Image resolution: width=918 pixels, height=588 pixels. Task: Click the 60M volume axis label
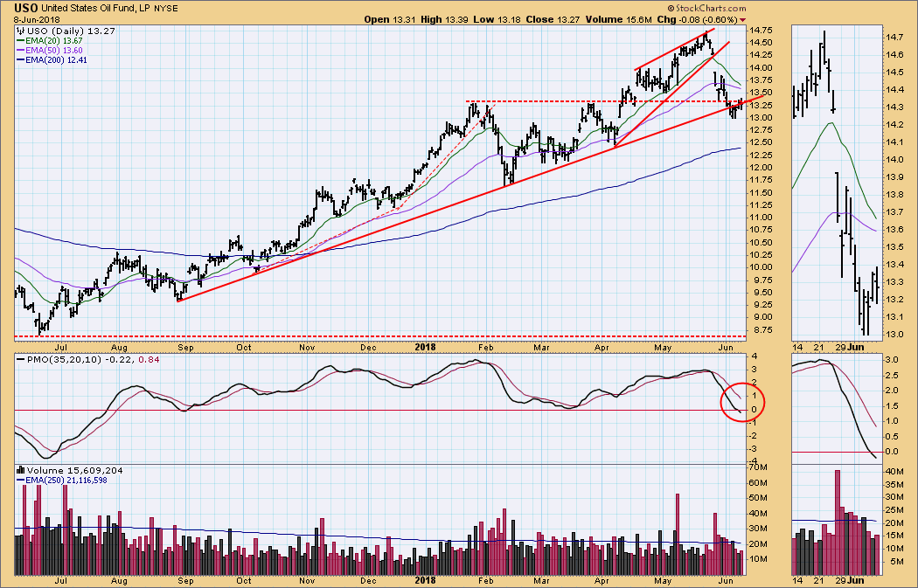click(x=758, y=482)
